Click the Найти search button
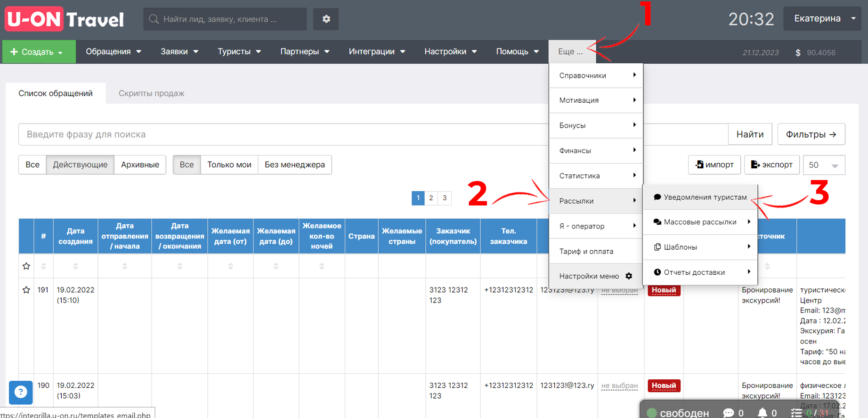Image resolution: width=868 pixels, height=418 pixels. pos(750,134)
